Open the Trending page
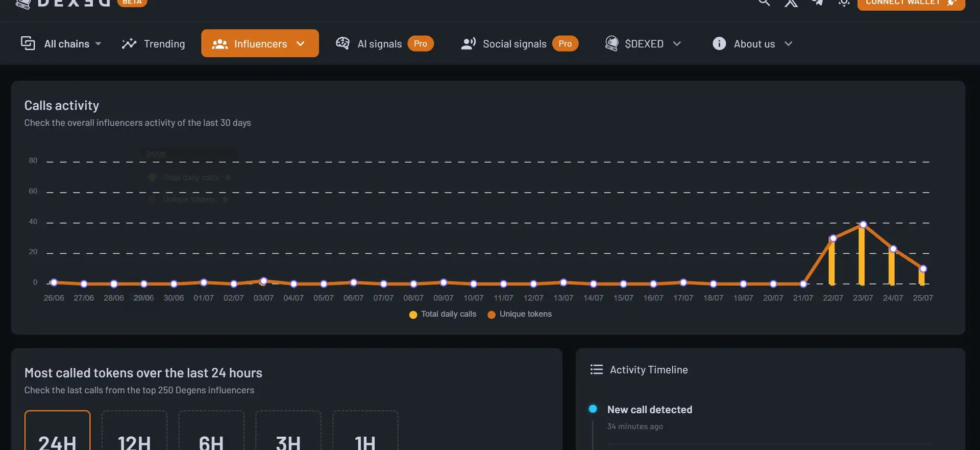Viewport: 980px width, 450px height. click(x=154, y=44)
